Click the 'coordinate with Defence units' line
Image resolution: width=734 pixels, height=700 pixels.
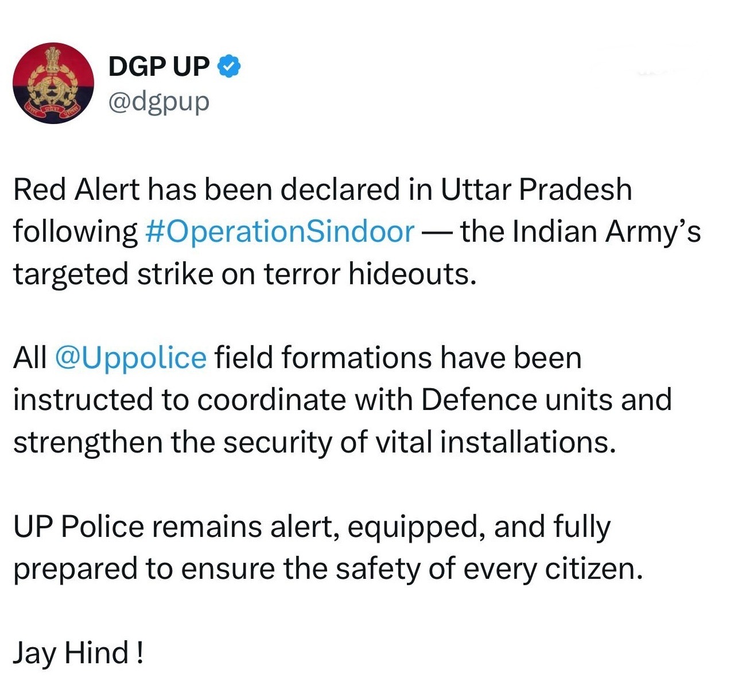[343, 400]
